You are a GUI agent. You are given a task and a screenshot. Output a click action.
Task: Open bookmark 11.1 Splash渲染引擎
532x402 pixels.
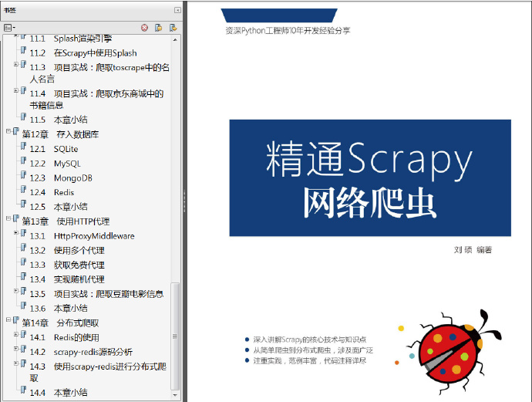click(x=71, y=39)
